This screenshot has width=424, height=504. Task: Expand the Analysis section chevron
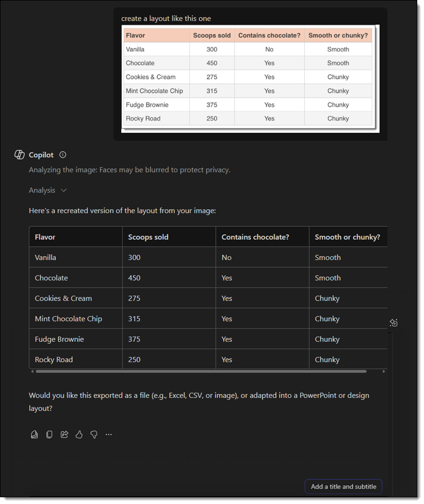pyautogui.click(x=64, y=190)
